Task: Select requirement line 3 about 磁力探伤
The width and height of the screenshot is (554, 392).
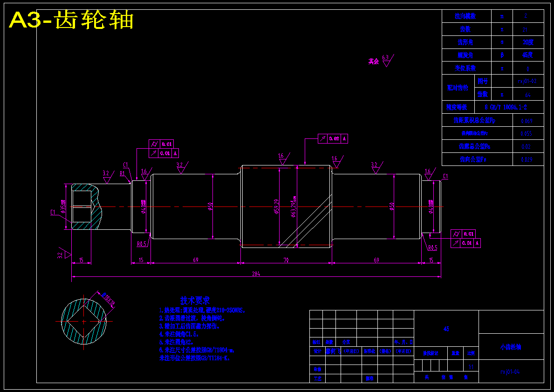Action: click(x=189, y=326)
